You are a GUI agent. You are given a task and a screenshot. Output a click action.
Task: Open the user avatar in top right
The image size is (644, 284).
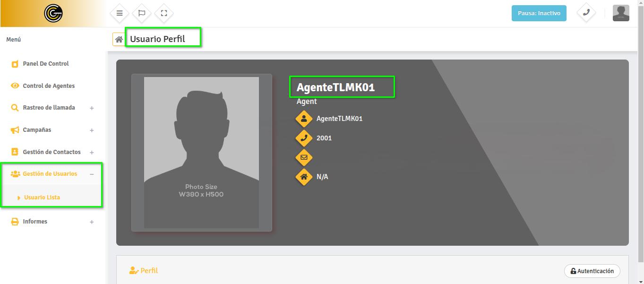[621, 13]
